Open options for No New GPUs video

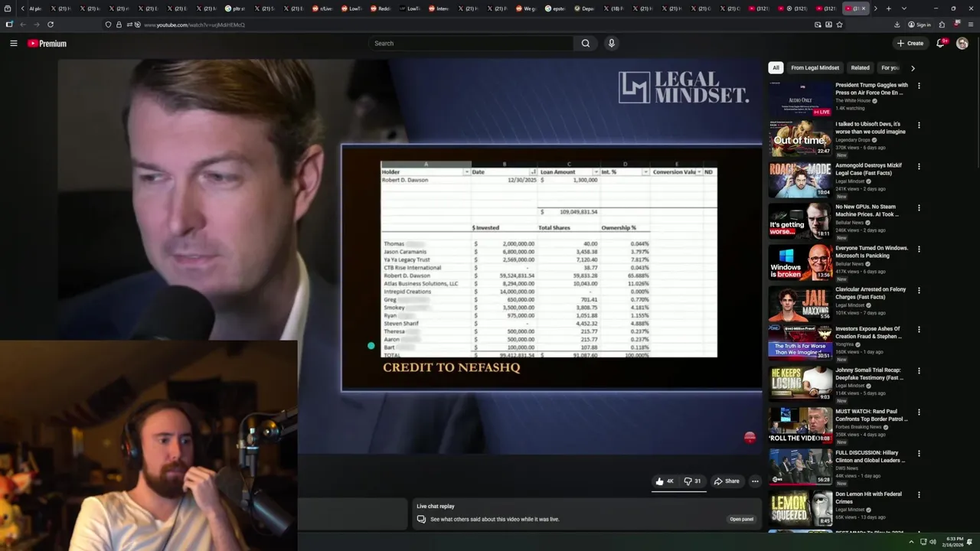pyautogui.click(x=919, y=207)
